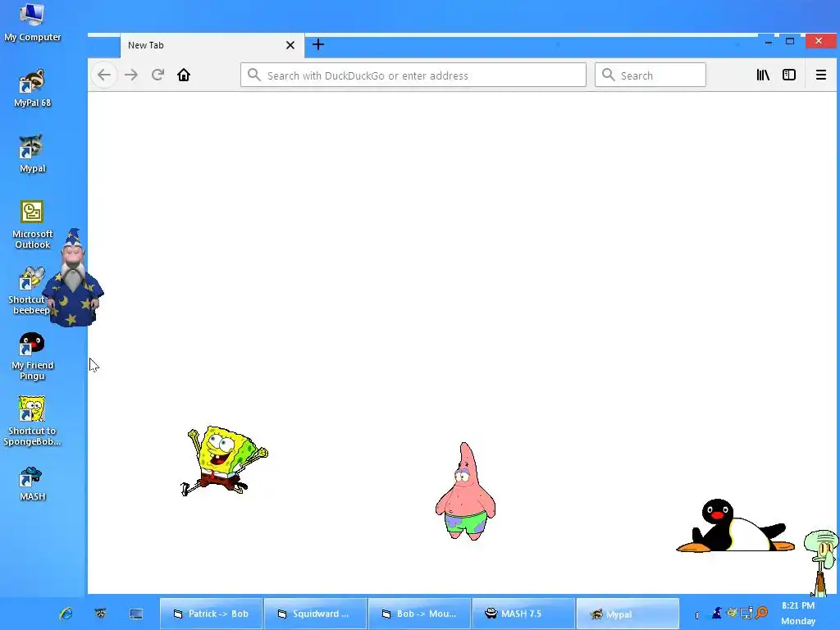Select the Shortcut beebeep desktop icon
840x630 pixels.
click(30, 290)
